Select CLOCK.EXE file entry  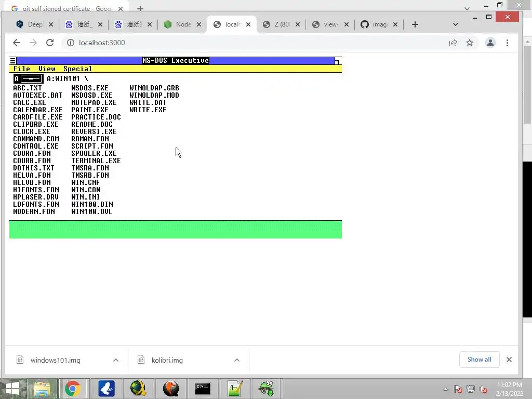(x=32, y=131)
